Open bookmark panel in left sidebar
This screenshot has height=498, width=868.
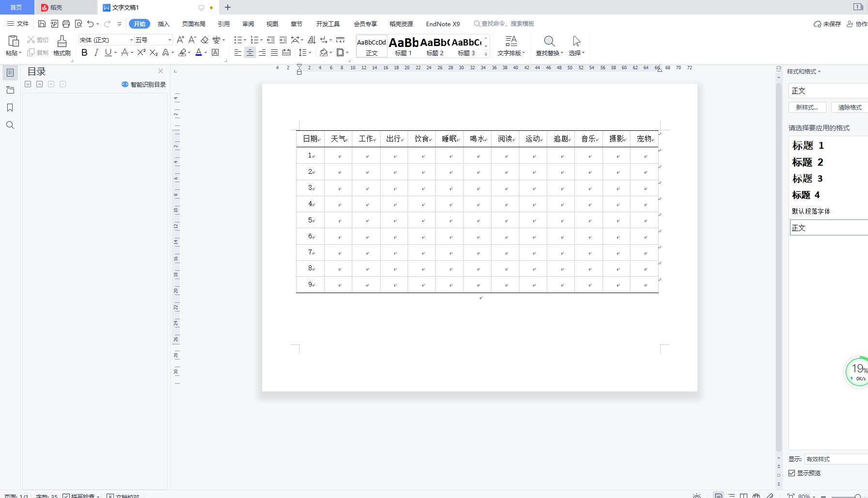pyautogui.click(x=10, y=108)
